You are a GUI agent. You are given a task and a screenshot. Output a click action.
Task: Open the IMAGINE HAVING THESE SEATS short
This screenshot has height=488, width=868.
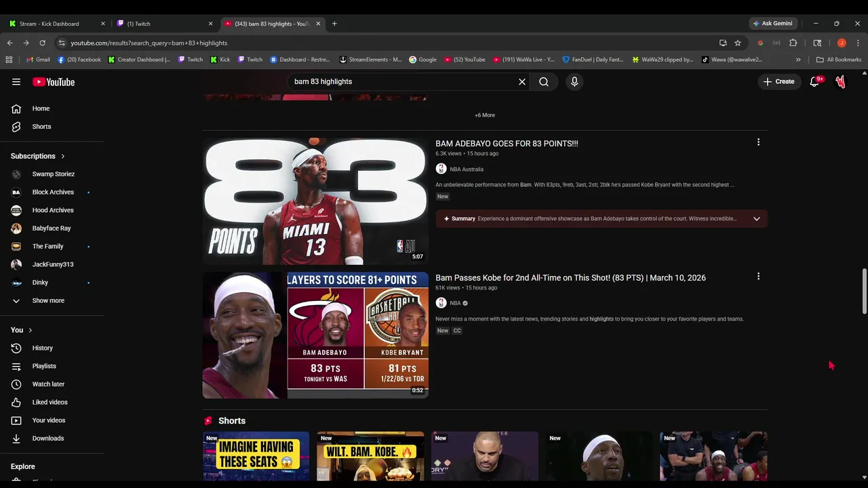[256, 455]
